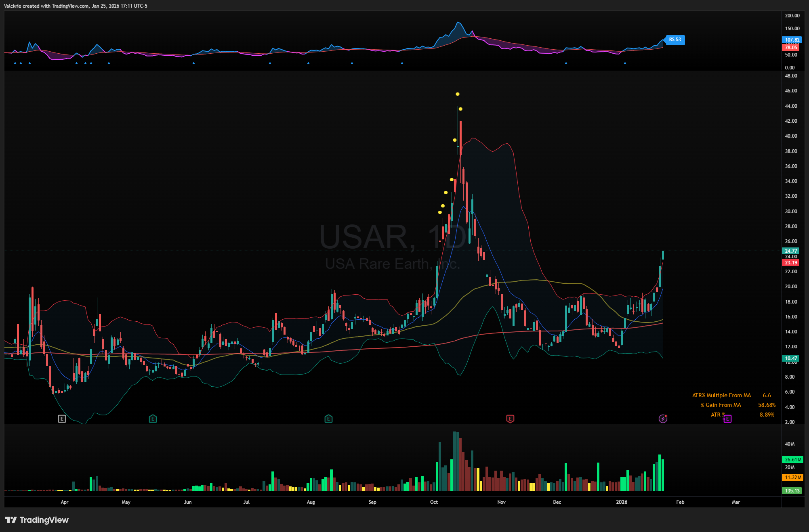Click the TradingView logo icon
This screenshot has width=809, height=532.
(11, 520)
